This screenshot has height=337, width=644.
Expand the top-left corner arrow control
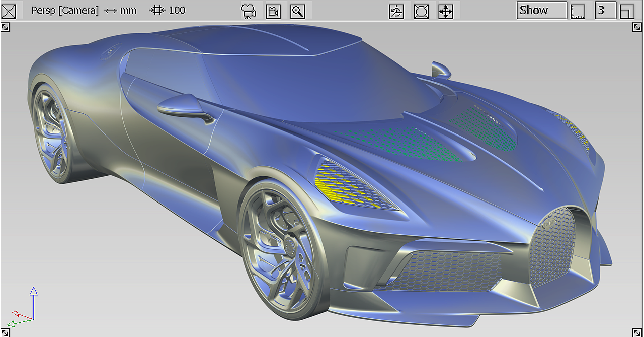click(6, 27)
